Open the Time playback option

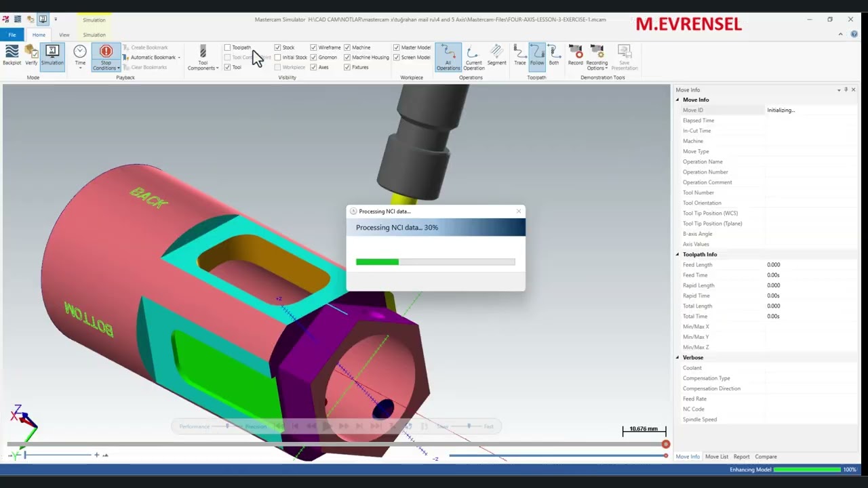[80, 56]
